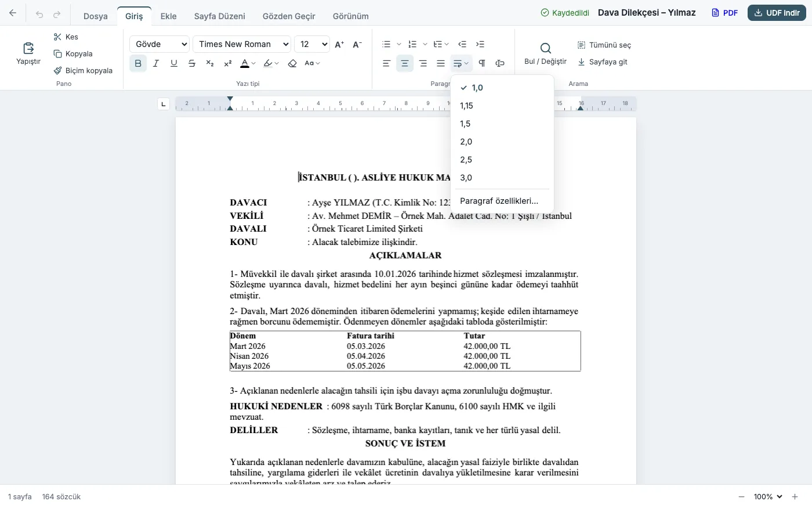Open the font size 12 dropdown
The height and width of the screenshot is (508, 812).
click(x=312, y=44)
